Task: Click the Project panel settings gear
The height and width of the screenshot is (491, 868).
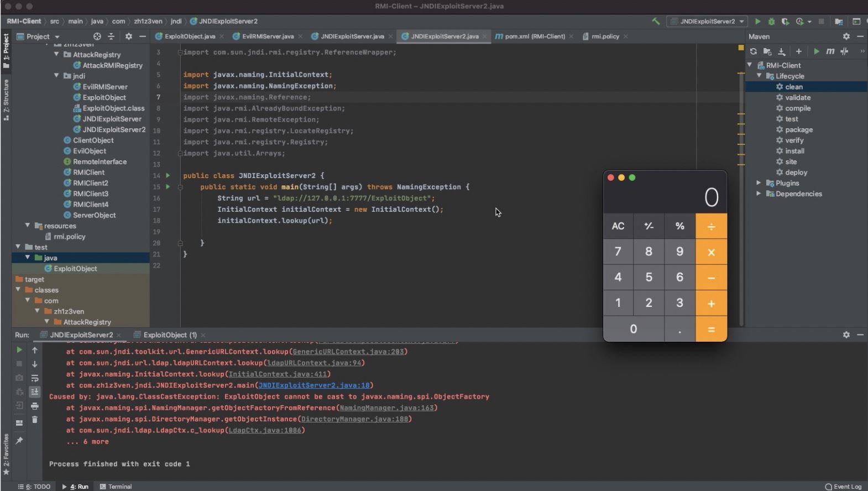Action: click(128, 36)
